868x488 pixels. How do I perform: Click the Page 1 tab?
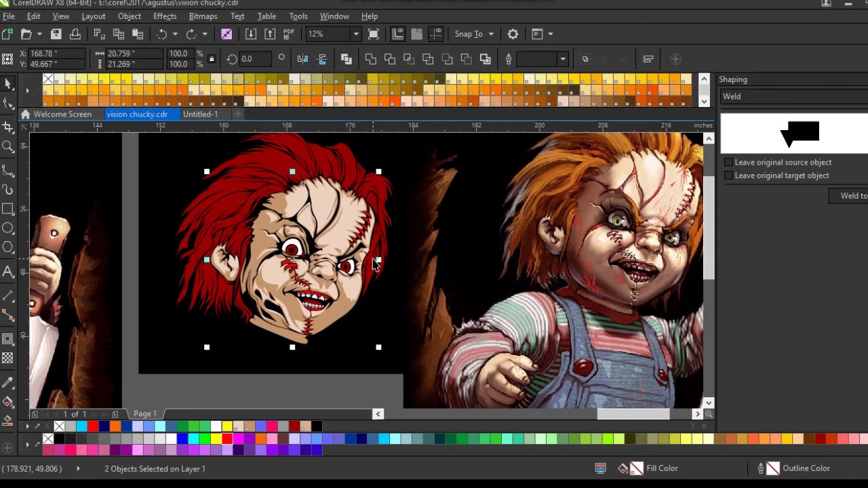[x=145, y=413]
